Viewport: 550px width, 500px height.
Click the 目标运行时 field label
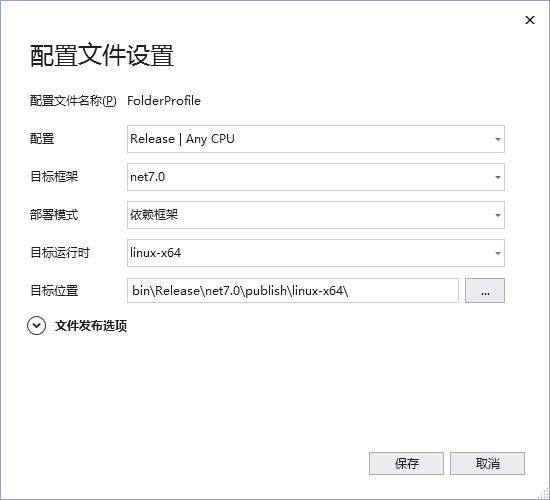click(60, 253)
